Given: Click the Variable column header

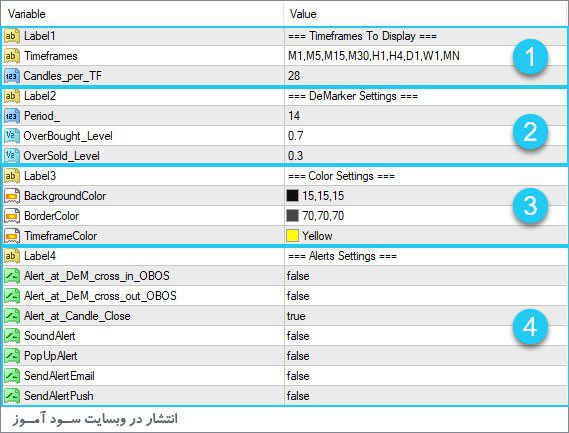Looking at the screenshot, I should tap(142, 14).
